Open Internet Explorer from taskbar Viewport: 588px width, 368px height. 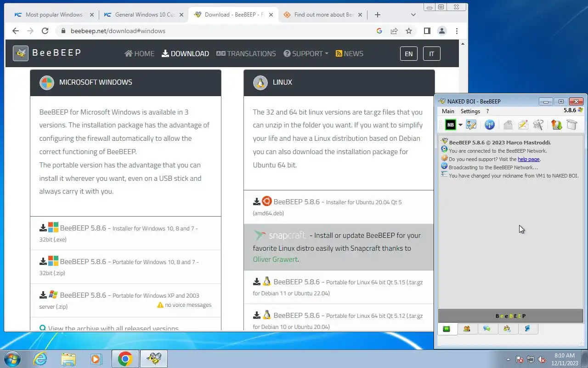(x=40, y=359)
